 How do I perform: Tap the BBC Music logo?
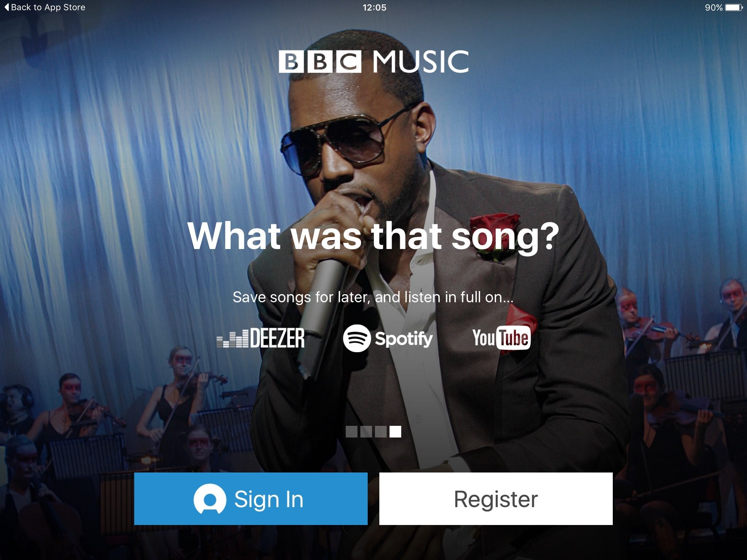[x=373, y=61]
